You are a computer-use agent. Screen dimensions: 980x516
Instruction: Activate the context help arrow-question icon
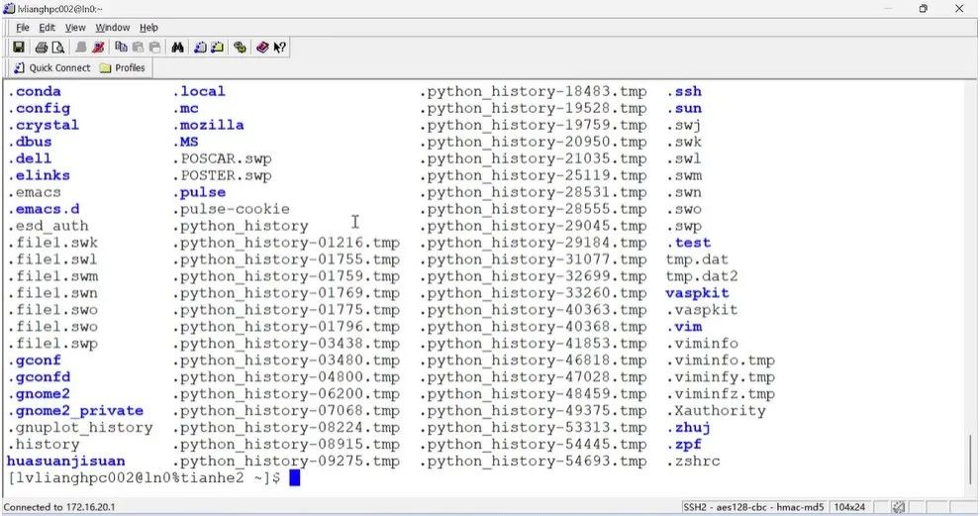pyautogui.click(x=279, y=48)
